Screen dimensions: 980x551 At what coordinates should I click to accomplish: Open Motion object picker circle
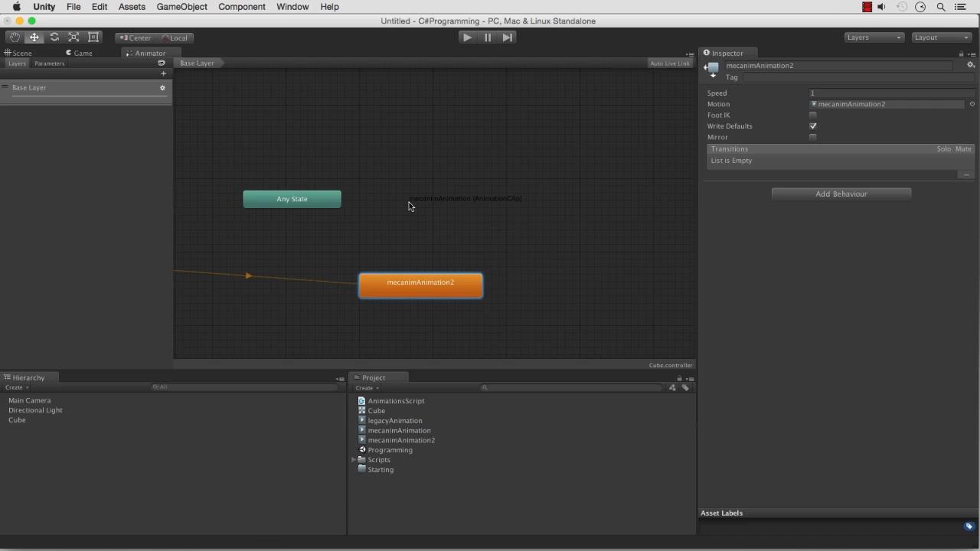click(972, 104)
